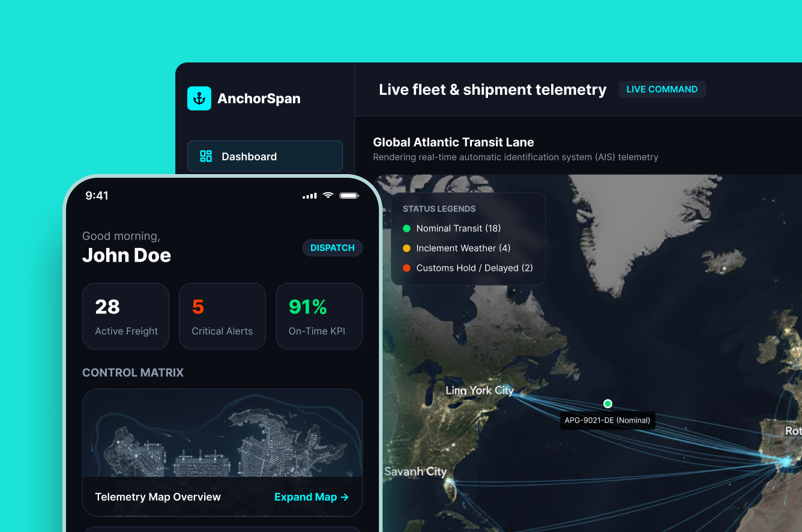Click the CONTROL MATRIX section heading
The height and width of the screenshot is (532, 802).
[133, 373]
